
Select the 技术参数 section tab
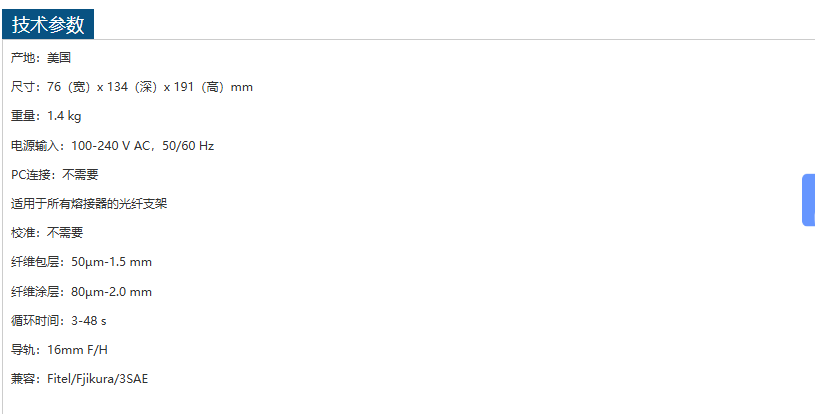point(48,25)
